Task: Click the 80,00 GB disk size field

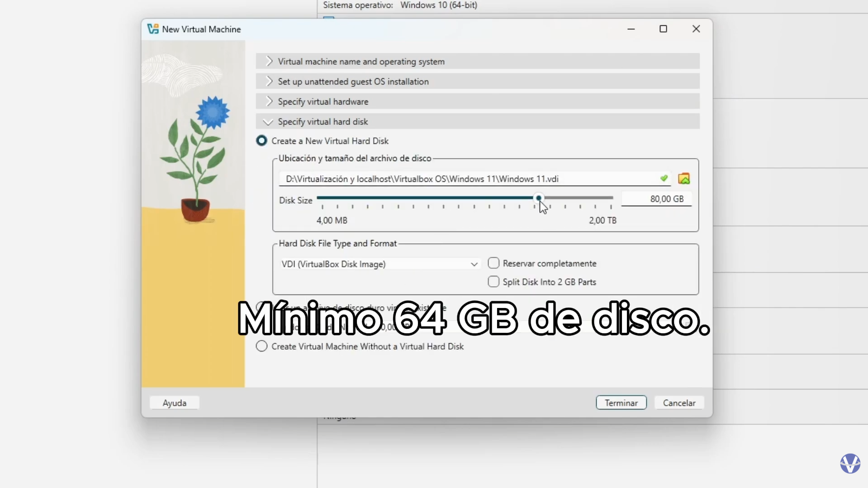Action: [x=656, y=199]
